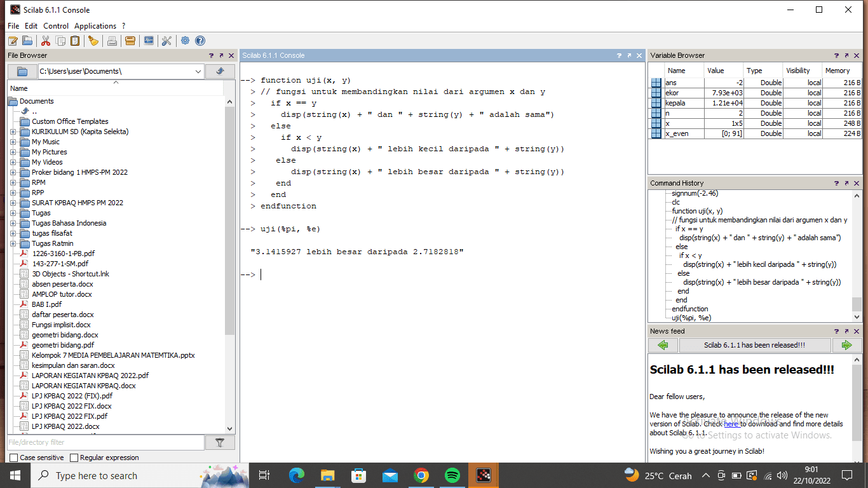Click the Print toolbar icon
Viewport: 868px width, 488px height.
[112, 41]
